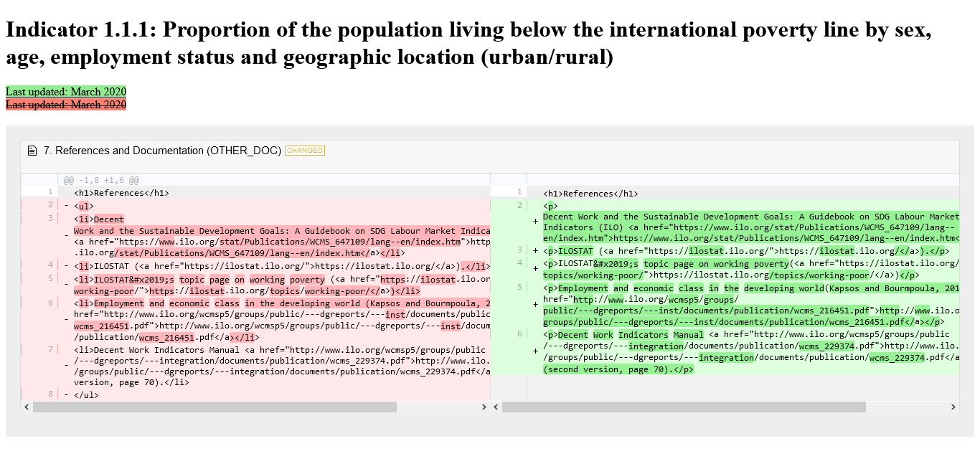Click the document icon beside section 7 heading
This screenshot has height=469, width=980.
coord(33,151)
